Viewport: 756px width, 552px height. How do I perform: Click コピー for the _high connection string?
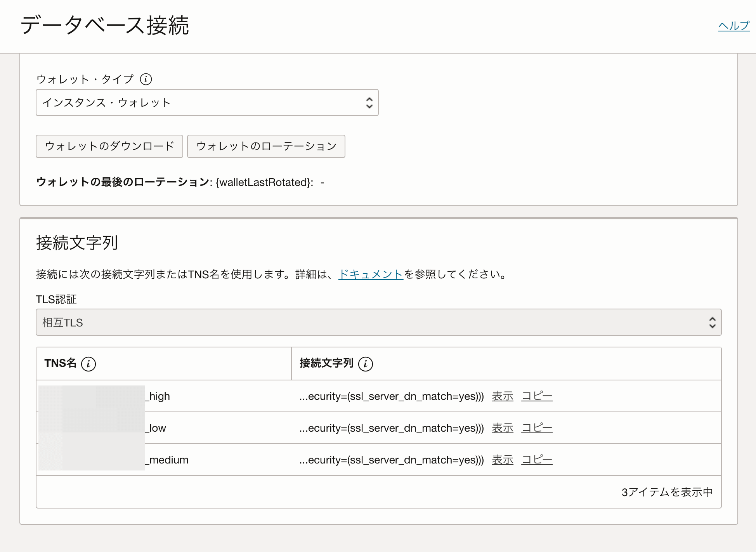537,396
